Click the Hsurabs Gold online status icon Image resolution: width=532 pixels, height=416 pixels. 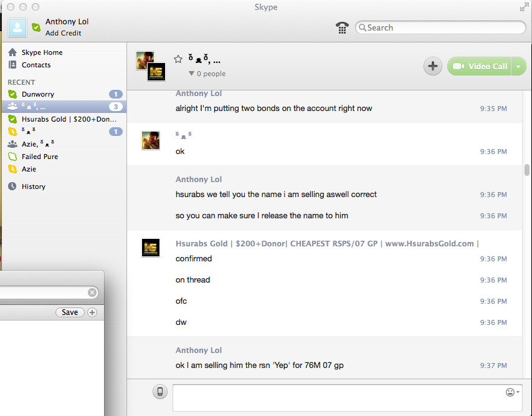12,119
